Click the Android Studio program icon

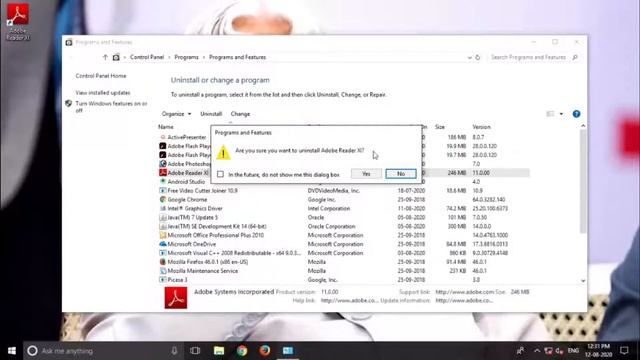pyautogui.click(x=163, y=182)
